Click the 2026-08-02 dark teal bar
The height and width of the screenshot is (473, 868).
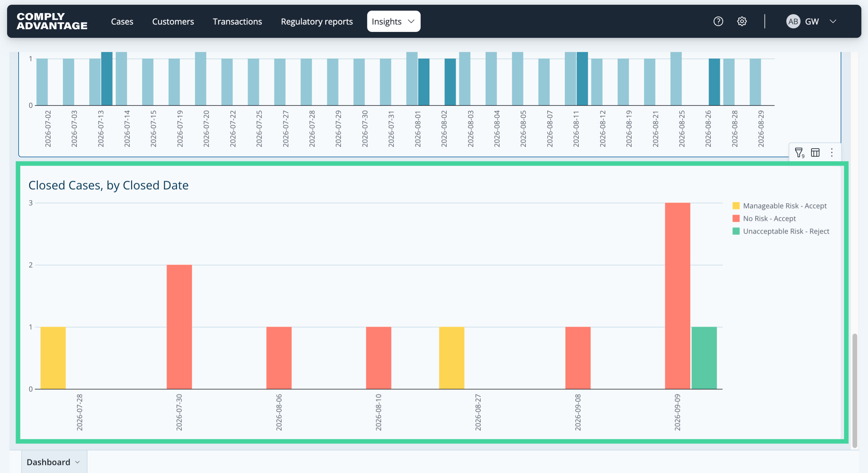[450, 82]
